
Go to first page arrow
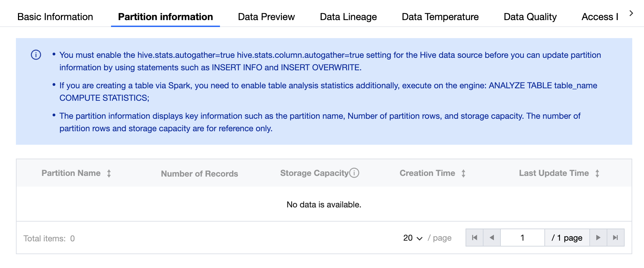[x=475, y=238]
